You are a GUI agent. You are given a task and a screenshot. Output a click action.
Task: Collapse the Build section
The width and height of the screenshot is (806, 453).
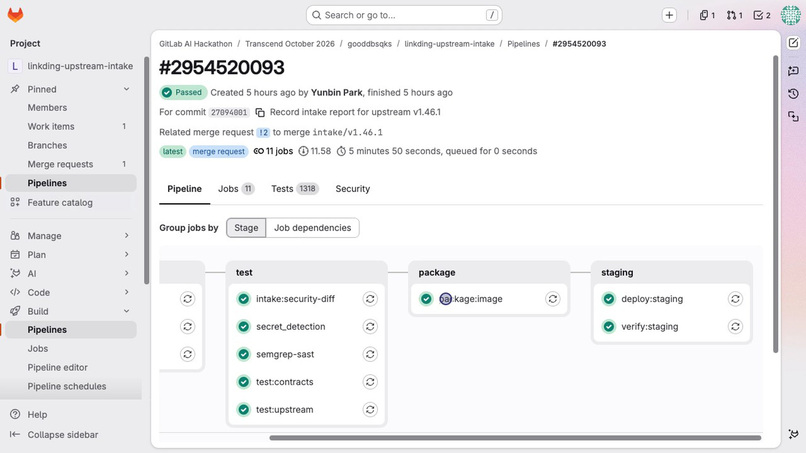tap(126, 311)
